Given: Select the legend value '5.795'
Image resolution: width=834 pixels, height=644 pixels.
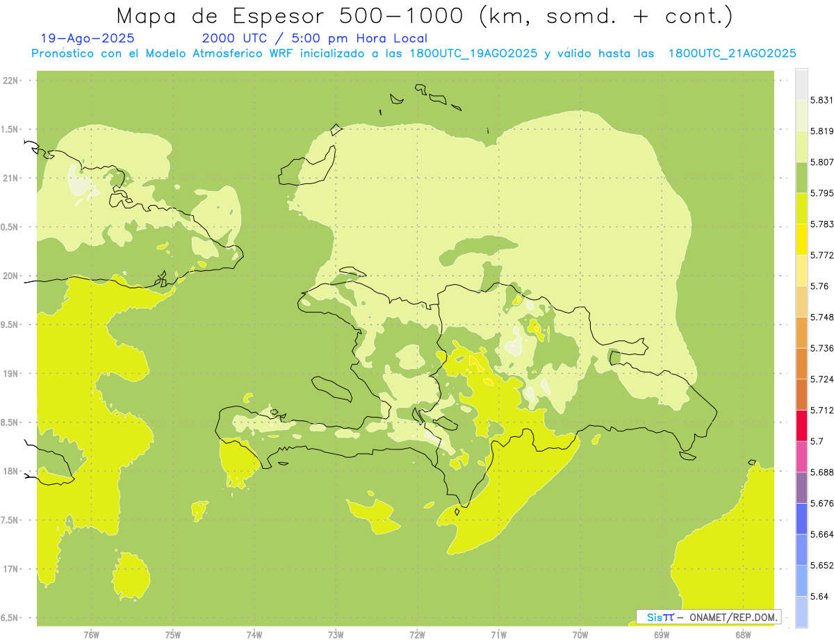Looking at the screenshot, I should tap(821, 193).
